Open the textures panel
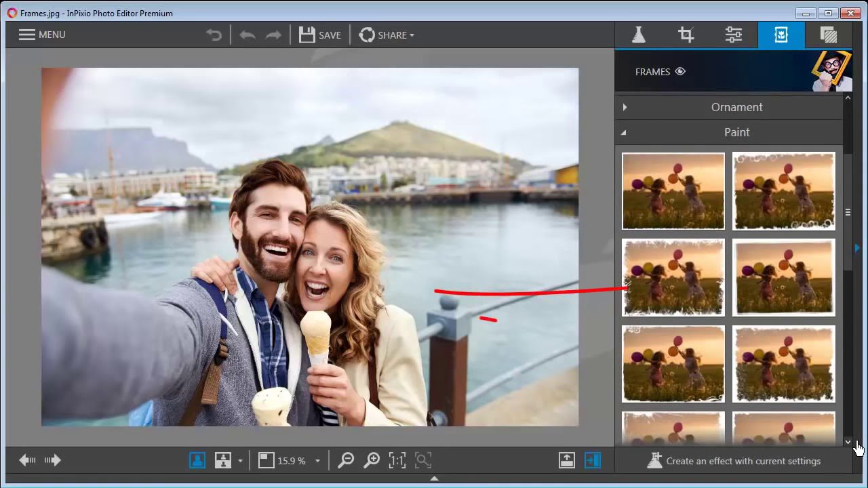Screen dimensions: 868x488 coord(829,35)
